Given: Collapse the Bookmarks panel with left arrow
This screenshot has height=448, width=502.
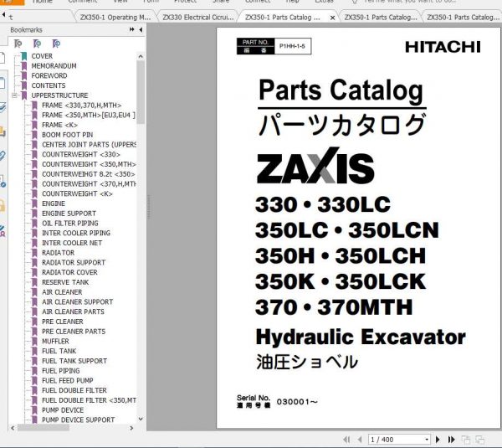Looking at the screenshot, I should point(141,29).
